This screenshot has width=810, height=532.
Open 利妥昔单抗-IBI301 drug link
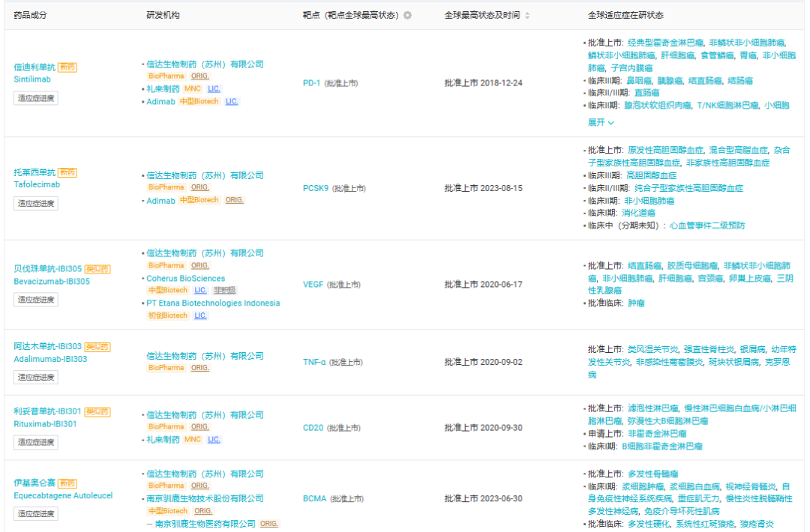click(x=47, y=411)
